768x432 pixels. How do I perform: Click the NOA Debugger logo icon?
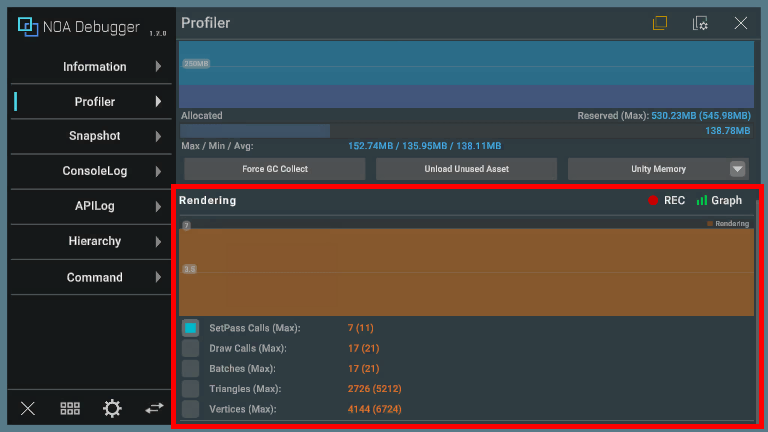(28, 27)
